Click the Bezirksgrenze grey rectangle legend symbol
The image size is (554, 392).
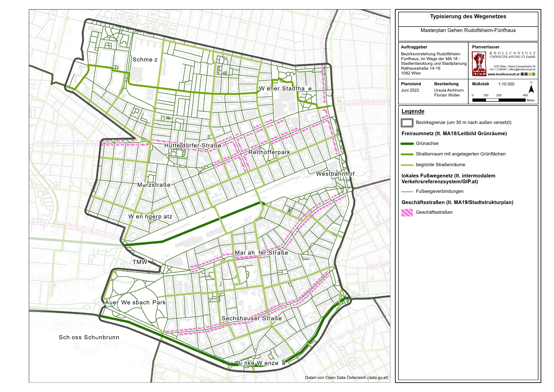point(407,123)
